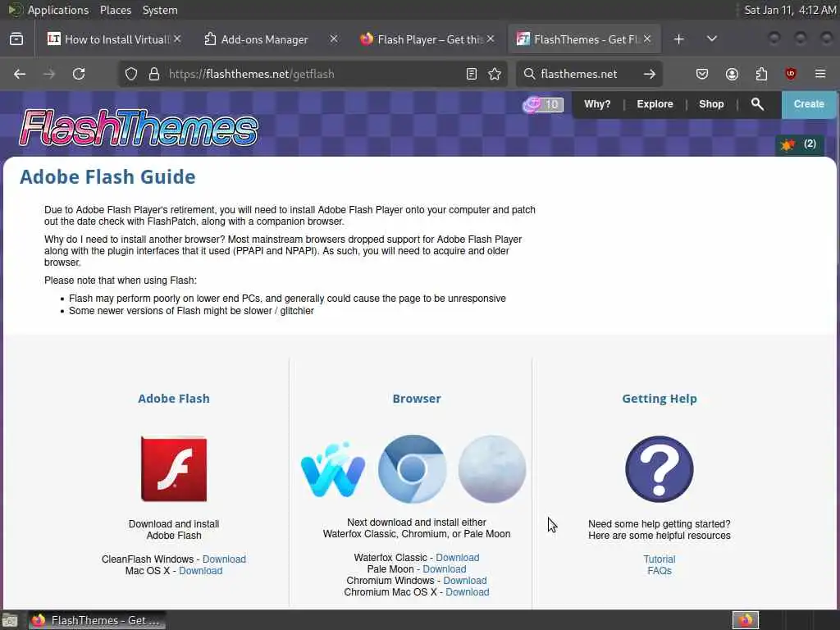The image size is (840, 630).
Task: Open the Explore navigation link
Action: (x=655, y=104)
